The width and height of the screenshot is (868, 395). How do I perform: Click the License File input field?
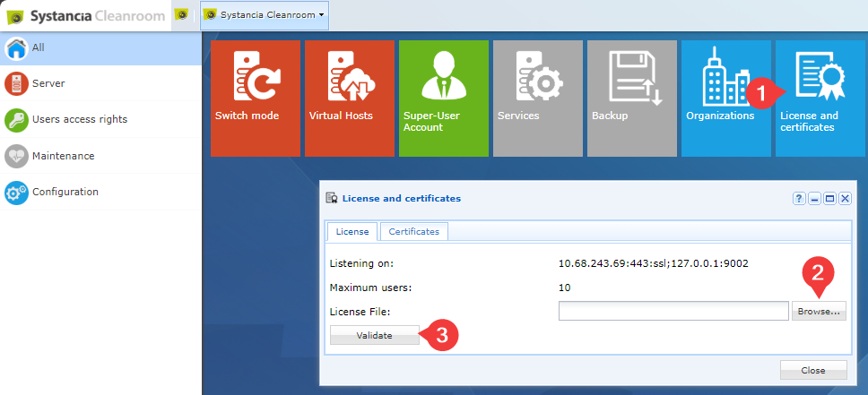(x=673, y=311)
